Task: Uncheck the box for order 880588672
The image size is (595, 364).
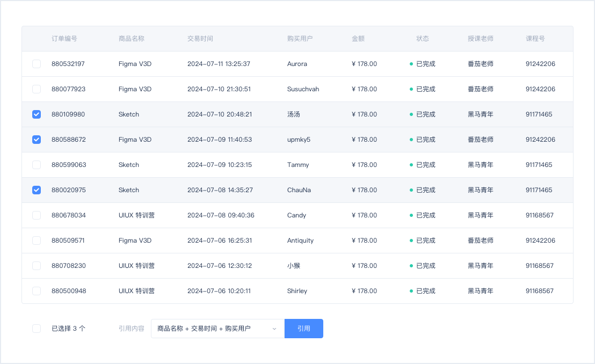Action: click(x=37, y=140)
